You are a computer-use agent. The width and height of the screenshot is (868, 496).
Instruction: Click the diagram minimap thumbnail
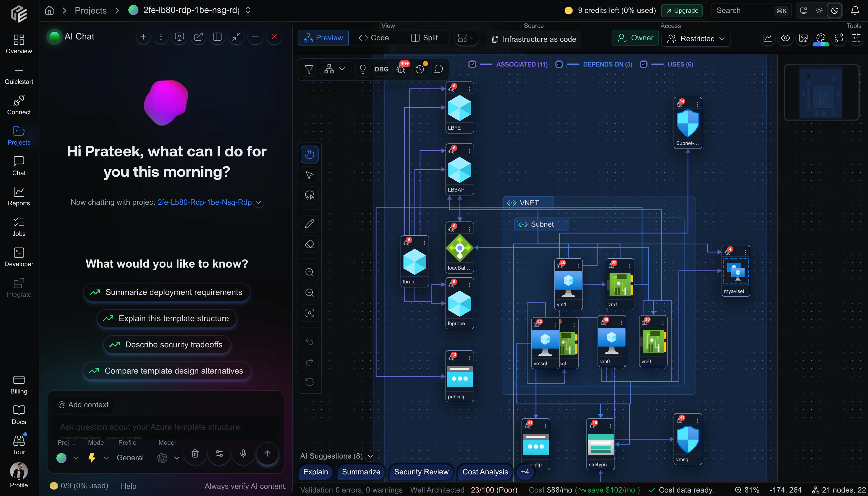point(821,93)
